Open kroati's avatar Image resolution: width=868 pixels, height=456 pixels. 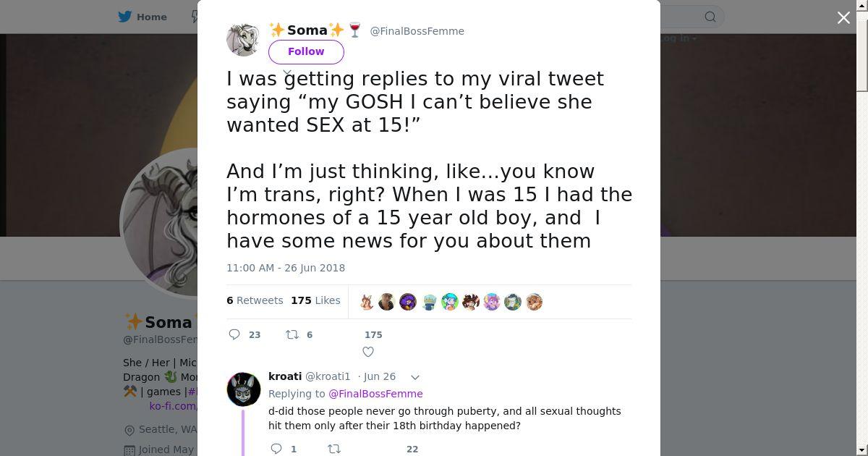[x=244, y=389]
